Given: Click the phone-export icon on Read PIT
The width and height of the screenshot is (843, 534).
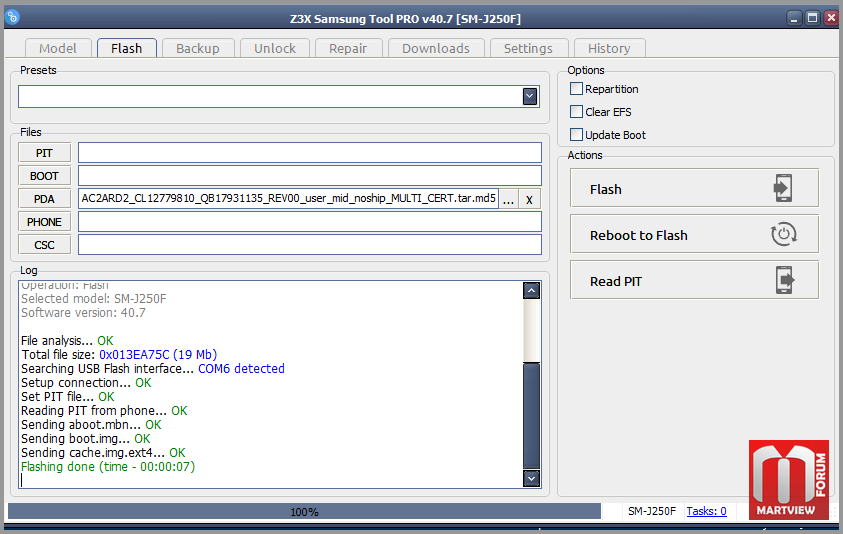Looking at the screenshot, I should point(785,280).
